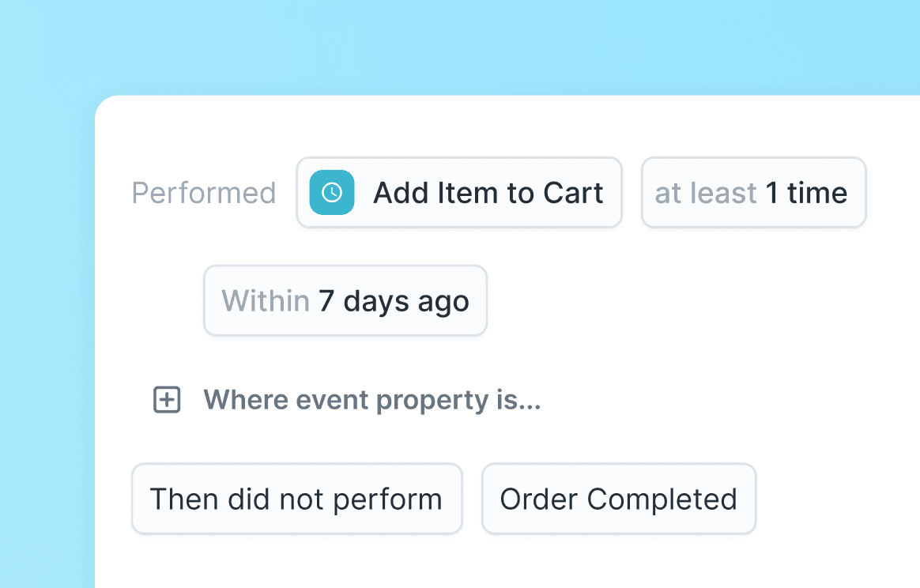Click the did not perform text
920x588 pixels.
click(x=334, y=499)
